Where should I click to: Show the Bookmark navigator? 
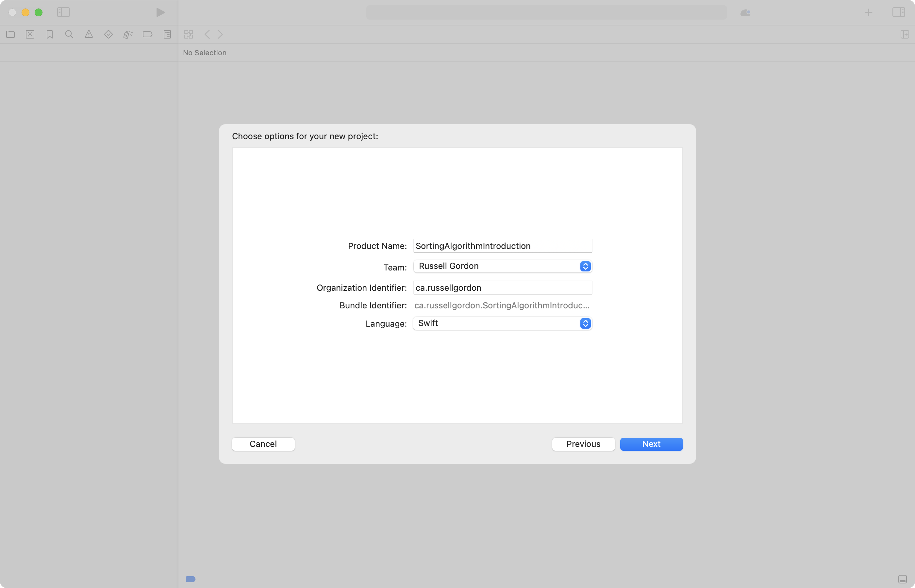pyautogui.click(x=50, y=34)
